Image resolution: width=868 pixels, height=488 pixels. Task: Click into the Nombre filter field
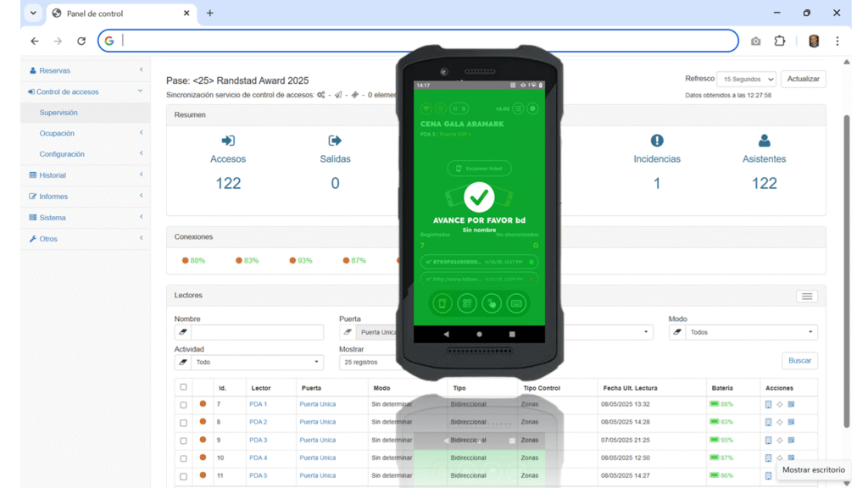pos(258,332)
